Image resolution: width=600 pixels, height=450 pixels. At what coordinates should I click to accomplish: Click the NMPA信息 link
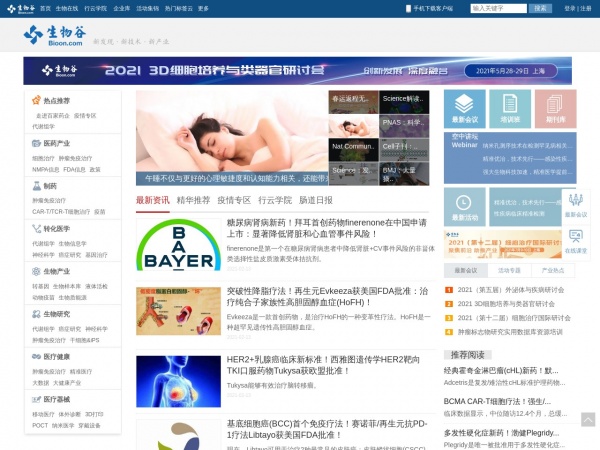coord(46,170)
